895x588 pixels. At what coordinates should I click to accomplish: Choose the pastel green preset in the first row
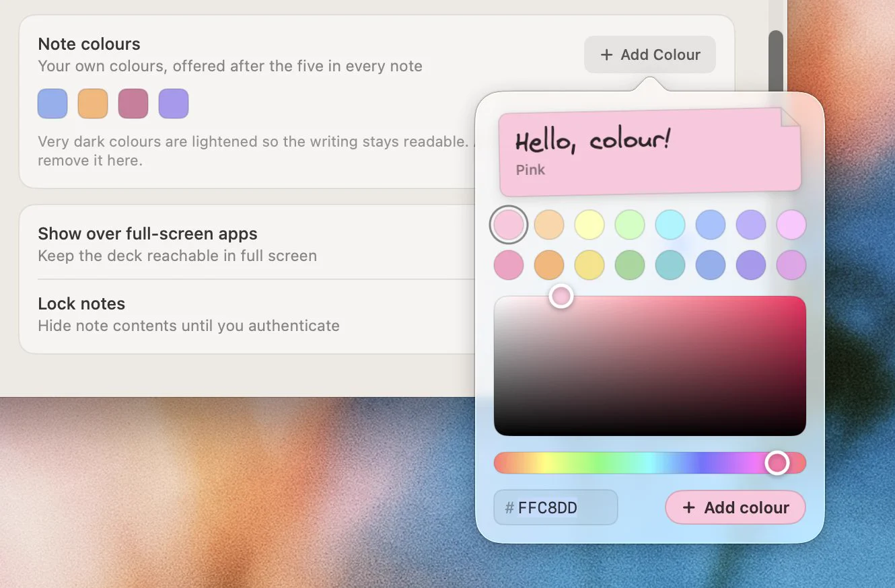[630, 225]
